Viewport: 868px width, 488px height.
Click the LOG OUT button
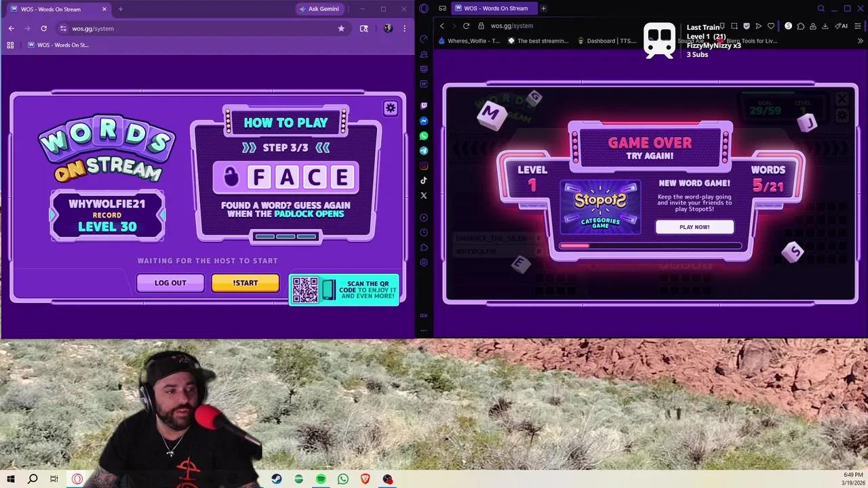170,283
